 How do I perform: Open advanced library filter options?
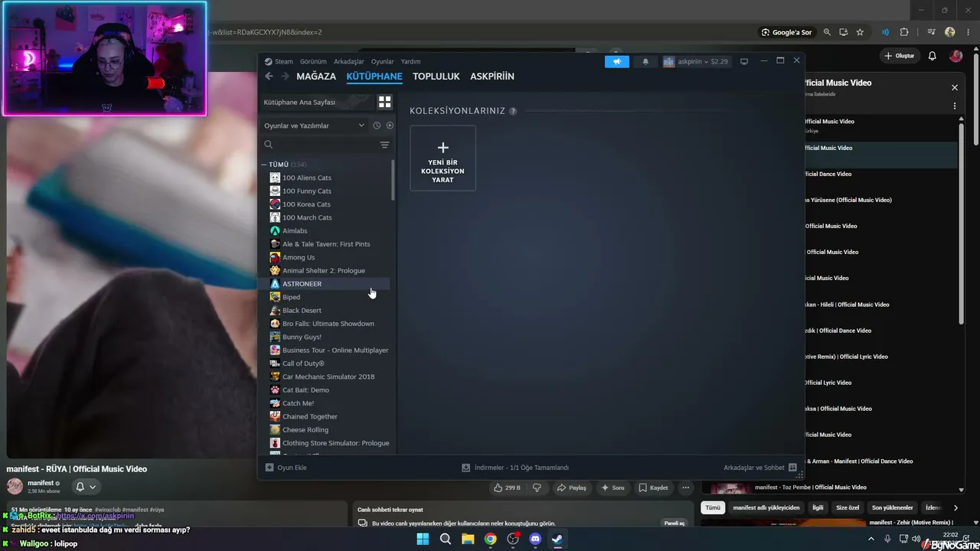click(385, 145)
